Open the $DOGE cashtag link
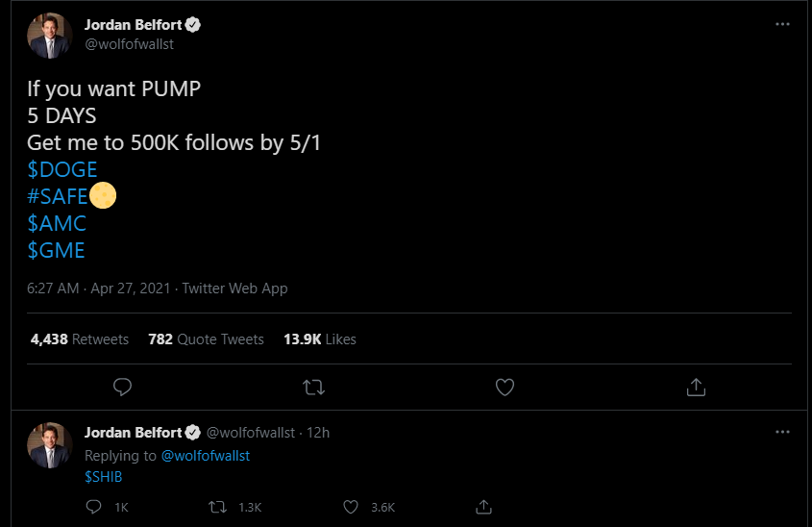This screenshot has height=527, width=812. (x=62, y=169)
